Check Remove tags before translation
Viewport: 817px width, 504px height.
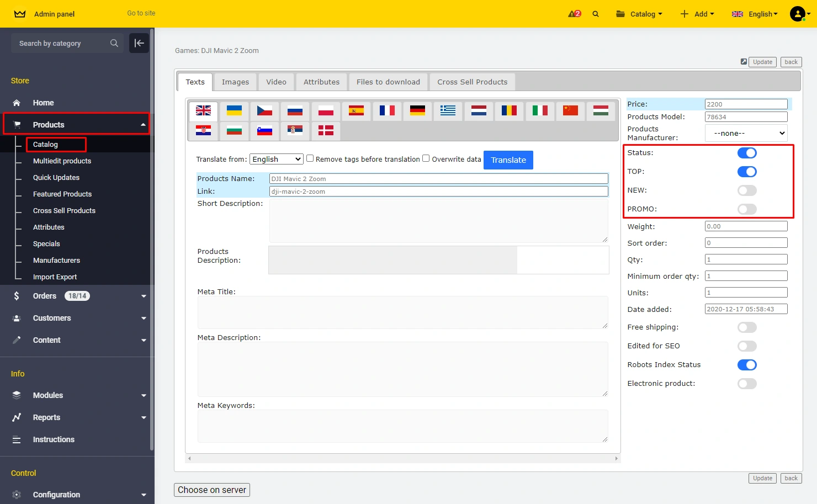click(x=310, y=158)
